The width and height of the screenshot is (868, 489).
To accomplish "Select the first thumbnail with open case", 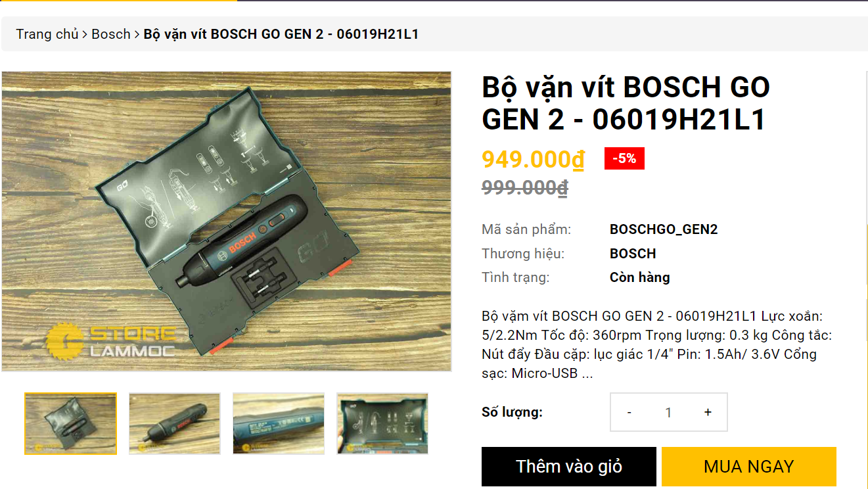I will pos(71,423).
